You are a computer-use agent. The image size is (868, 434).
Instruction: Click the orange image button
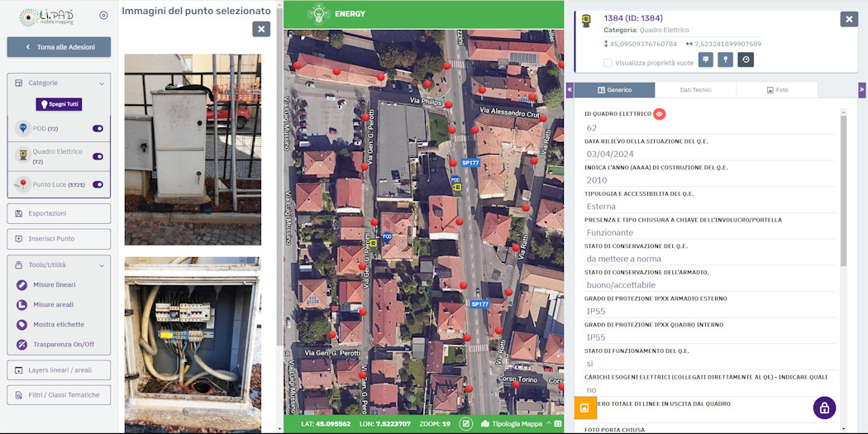tap(585, 408)
